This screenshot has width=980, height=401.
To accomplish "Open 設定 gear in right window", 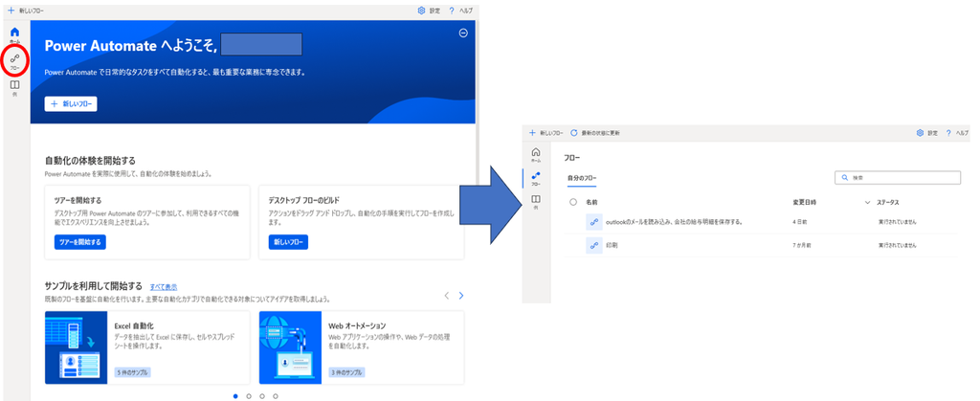I will tap(926, 133).
